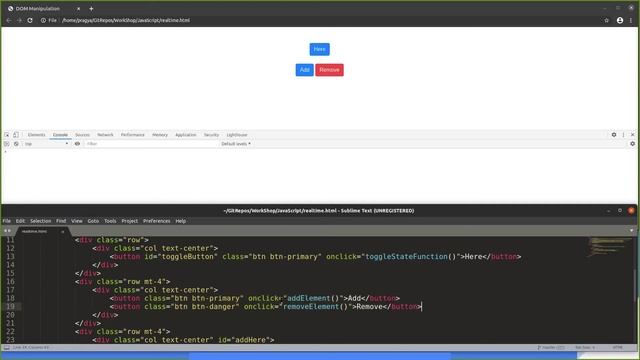Bookmark this page with the star icon
This screenshot has height=360, width=640.
click(607, 20)
